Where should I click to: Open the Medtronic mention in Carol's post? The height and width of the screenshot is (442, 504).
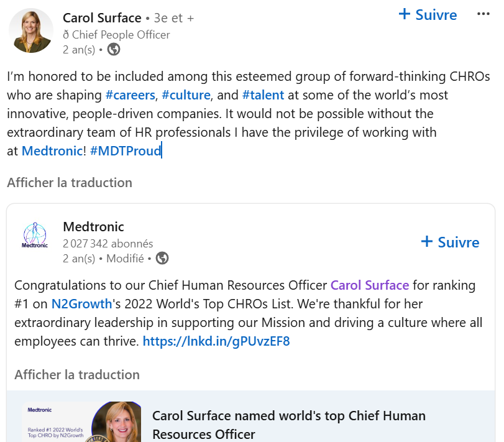pyautogui.click(x=52, y=150)
